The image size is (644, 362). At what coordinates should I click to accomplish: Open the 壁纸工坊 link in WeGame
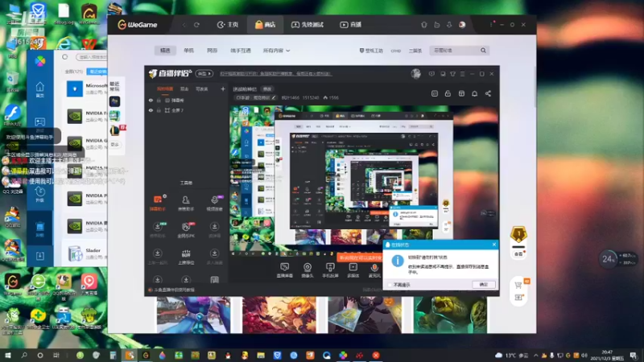coord(371,51)
